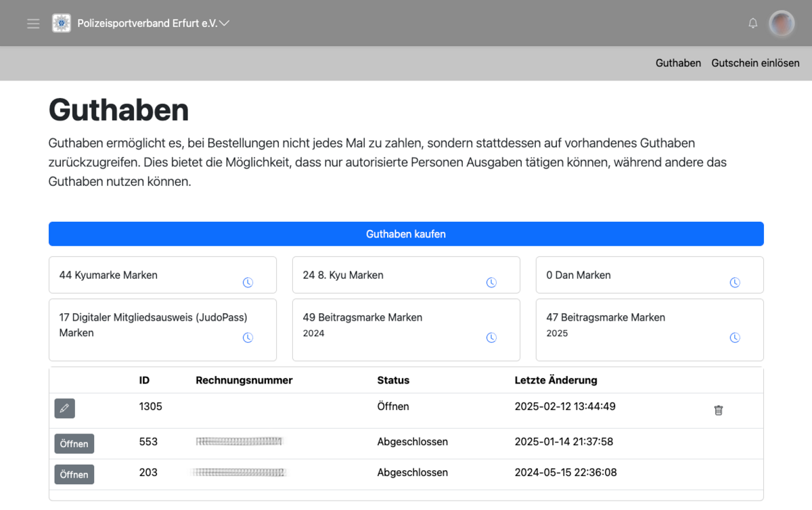Open the user profile avatar
The height and width of the screenshot is (510, 812).
tap(782, 24)
